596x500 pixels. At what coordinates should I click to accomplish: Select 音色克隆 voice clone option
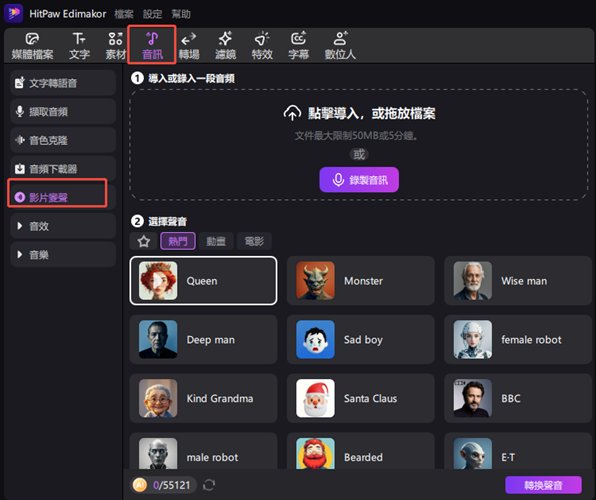click(63, 140)
